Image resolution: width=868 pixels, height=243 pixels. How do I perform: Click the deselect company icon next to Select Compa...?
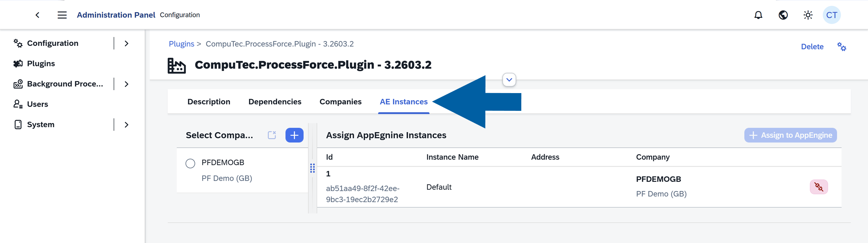click(272, 135)
